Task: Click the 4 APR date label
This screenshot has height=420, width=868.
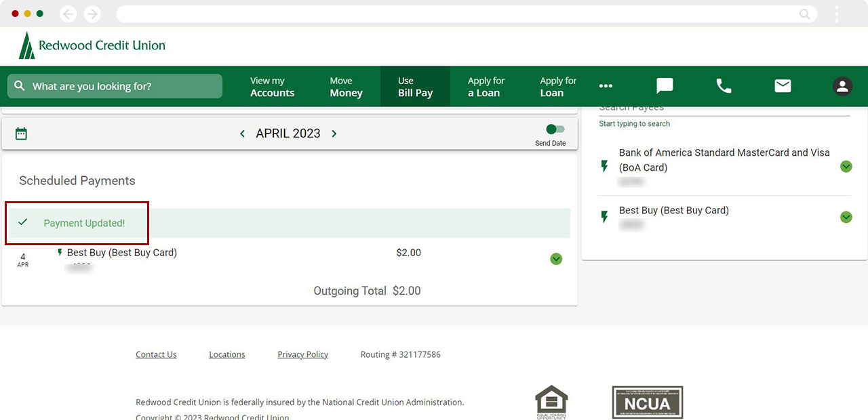Action: tap(23, 260)
